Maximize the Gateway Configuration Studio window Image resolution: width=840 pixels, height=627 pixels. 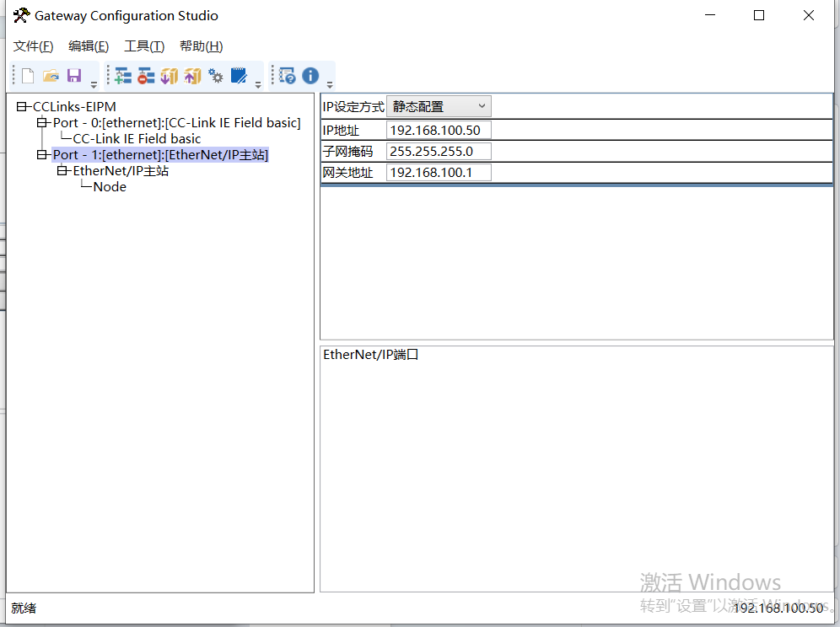759,15
